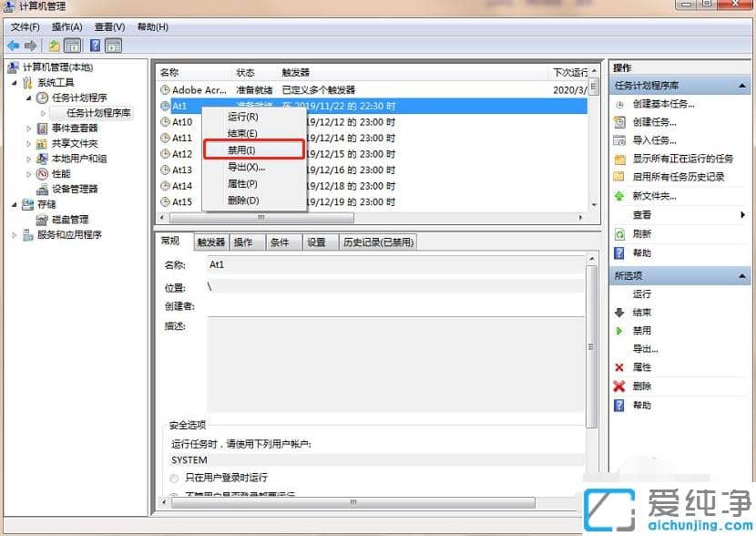Click 显示所有正在运行的任务 icon
This screenshot has width=756, height=536.
[x=620, y=158]
